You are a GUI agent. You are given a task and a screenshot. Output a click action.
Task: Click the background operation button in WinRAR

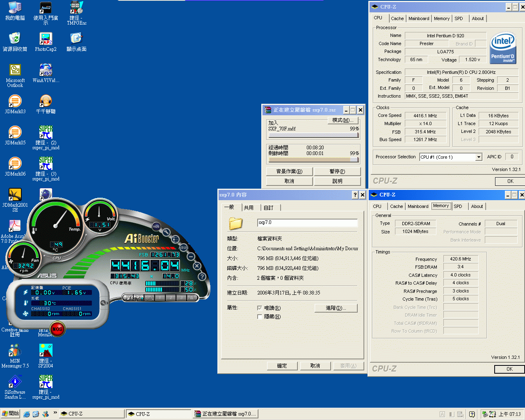(289, 171)
